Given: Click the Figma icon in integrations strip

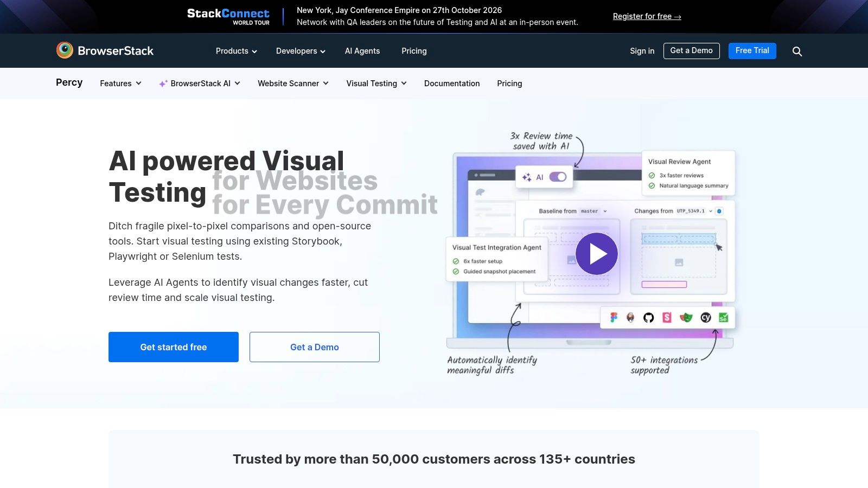Looking at the screenshot, I should tap(614, 318).
